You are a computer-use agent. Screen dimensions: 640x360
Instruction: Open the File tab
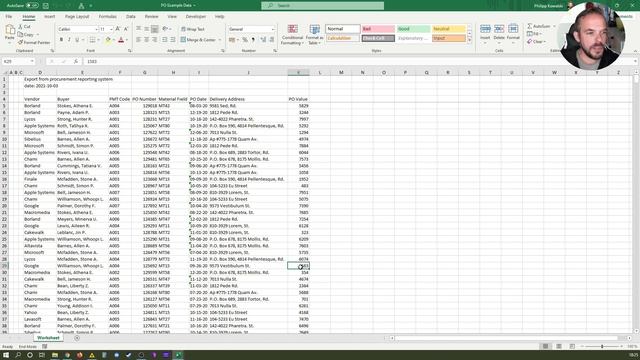tap(9, 16)
